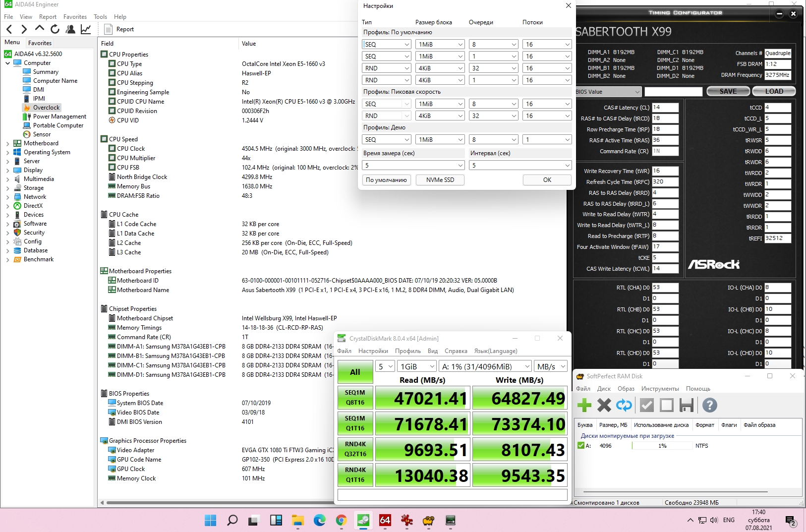Open the measure time dropdown (Время замера)
Screen dimensions: 806x532
[413, 165]
